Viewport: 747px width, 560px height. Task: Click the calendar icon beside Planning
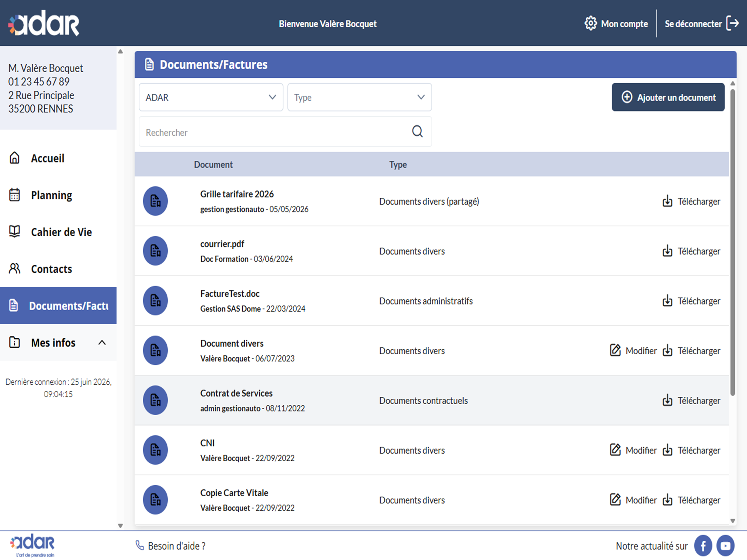[x=14, y=194]
